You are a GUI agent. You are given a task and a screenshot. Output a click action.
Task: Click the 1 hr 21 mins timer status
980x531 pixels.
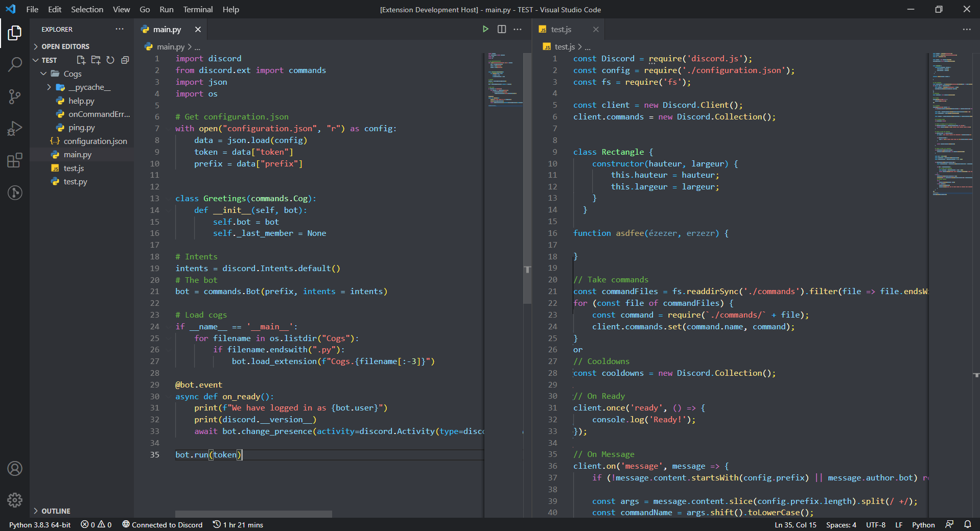(x=238, y=525)
